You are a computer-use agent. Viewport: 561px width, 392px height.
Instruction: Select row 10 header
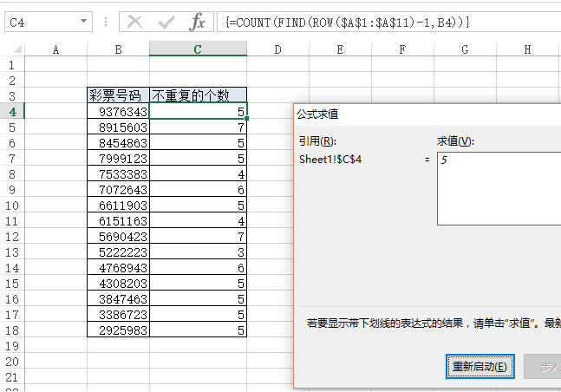(12, 206)
